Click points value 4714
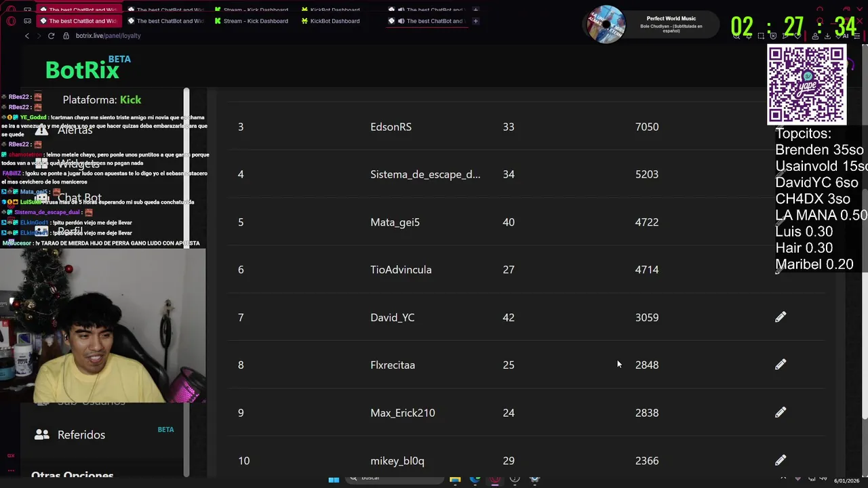The height and width of the screenshot is (488, 868). pos(647,270)
